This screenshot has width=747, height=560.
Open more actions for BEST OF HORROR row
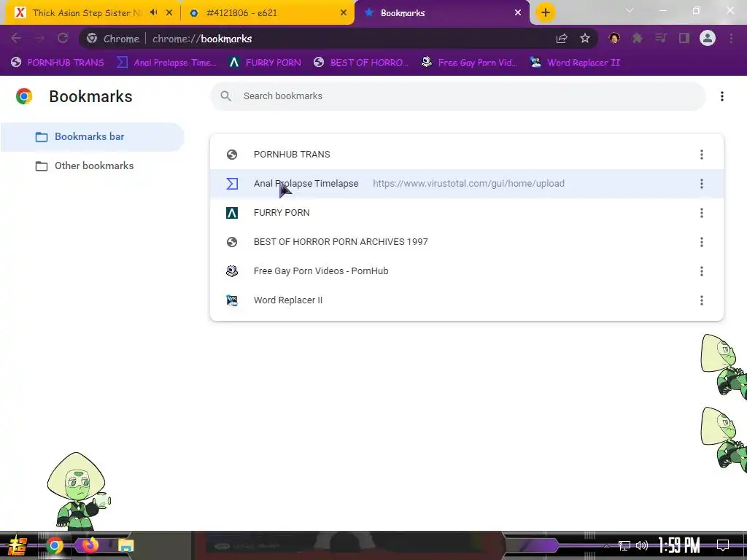701,242
